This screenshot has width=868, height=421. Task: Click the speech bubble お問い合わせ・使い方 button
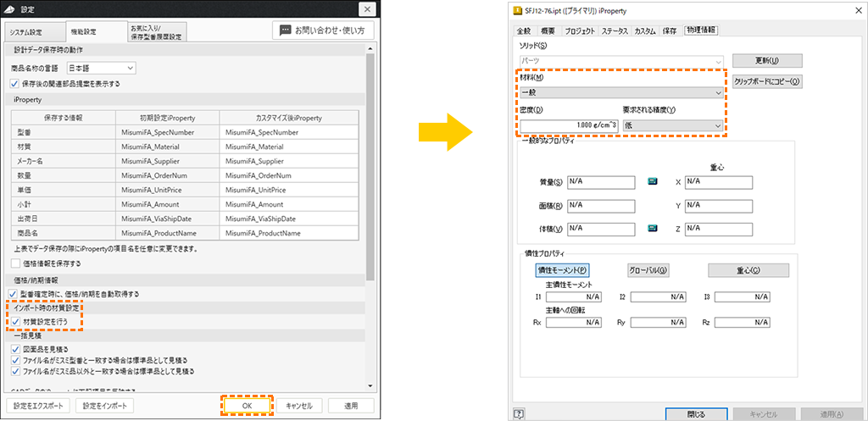[323, 30]
